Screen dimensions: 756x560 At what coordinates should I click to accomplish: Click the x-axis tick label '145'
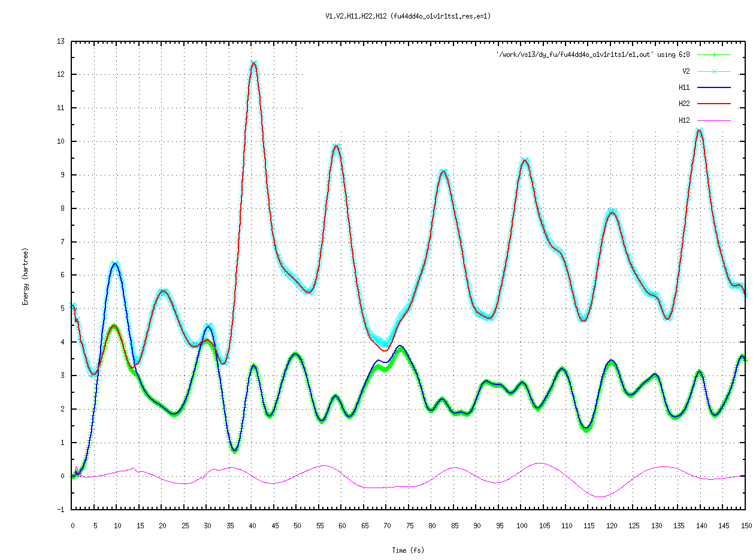coord(724,525)
